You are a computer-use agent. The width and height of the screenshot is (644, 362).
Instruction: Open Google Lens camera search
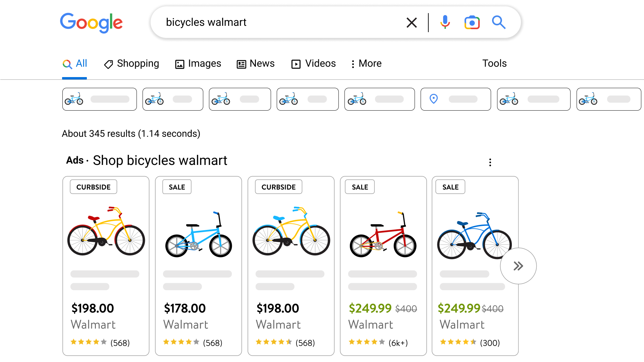click(x=472, y=22)
